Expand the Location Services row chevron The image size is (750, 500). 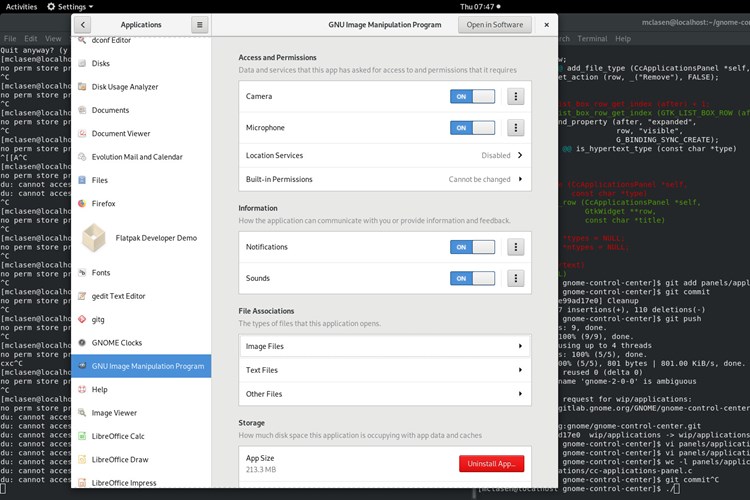[520, 156]
